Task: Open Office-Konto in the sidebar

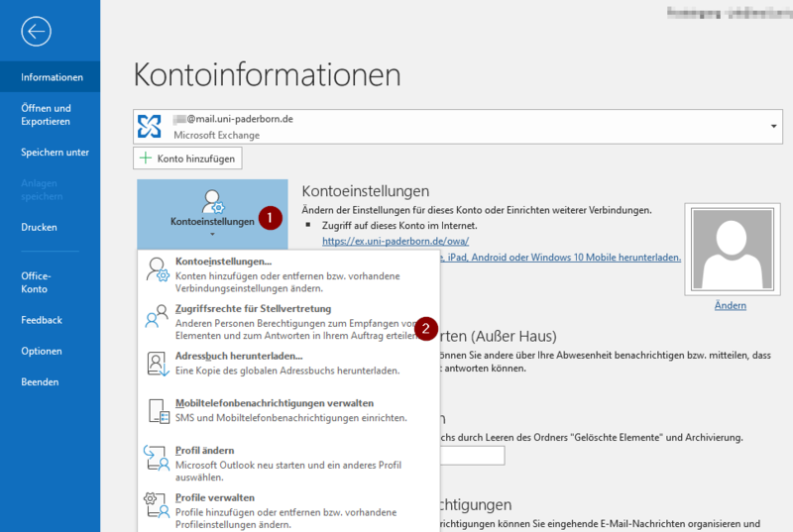Action: tap(51, 282)
